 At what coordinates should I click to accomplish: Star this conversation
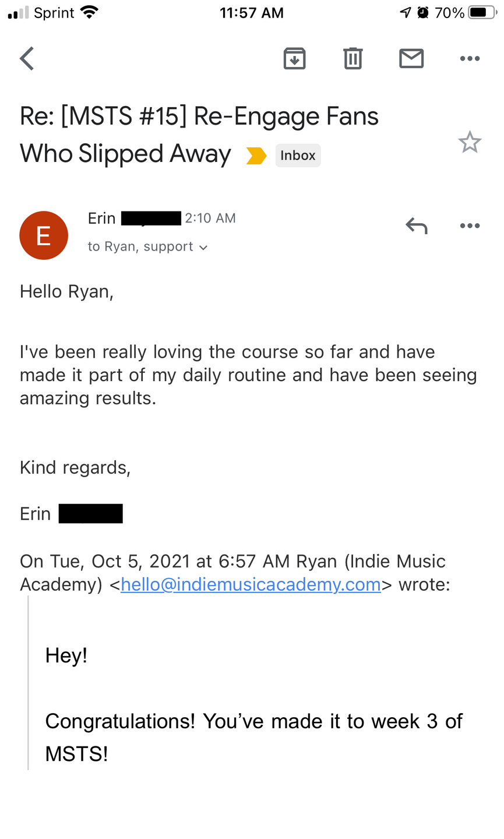(x=470, y=142)
